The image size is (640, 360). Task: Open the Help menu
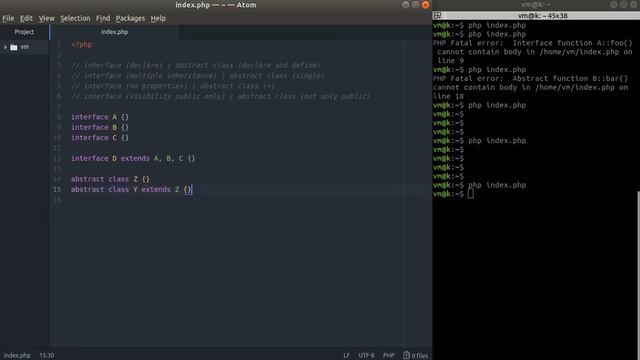pos(158,18)
